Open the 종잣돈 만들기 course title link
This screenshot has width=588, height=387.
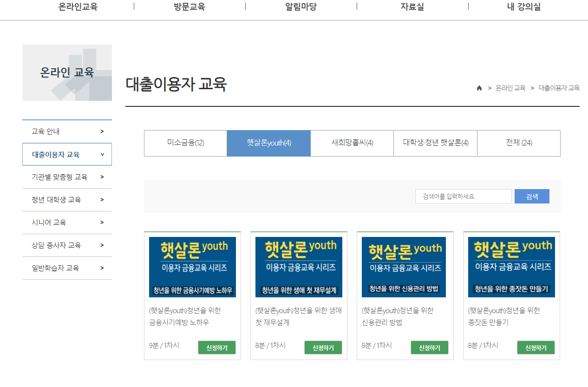504,316
